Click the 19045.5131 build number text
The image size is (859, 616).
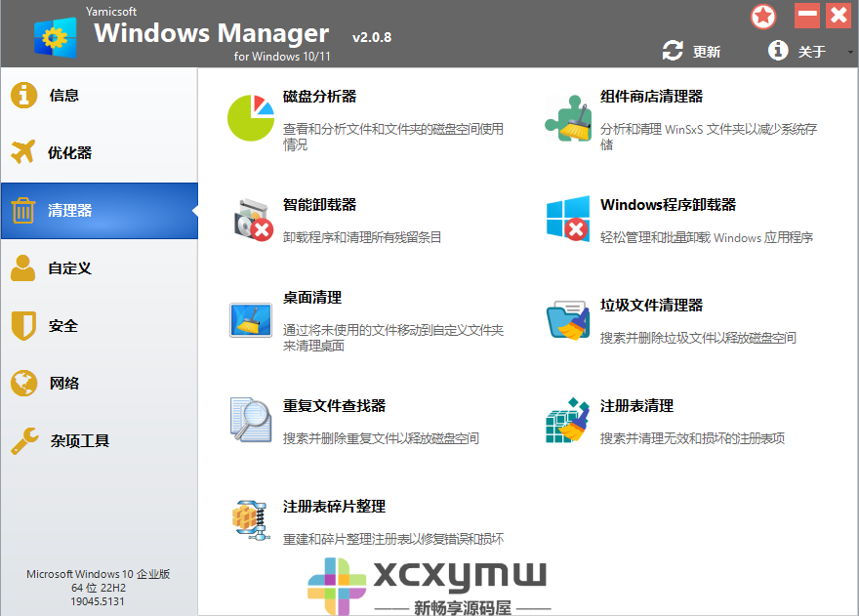click(98, 601)
